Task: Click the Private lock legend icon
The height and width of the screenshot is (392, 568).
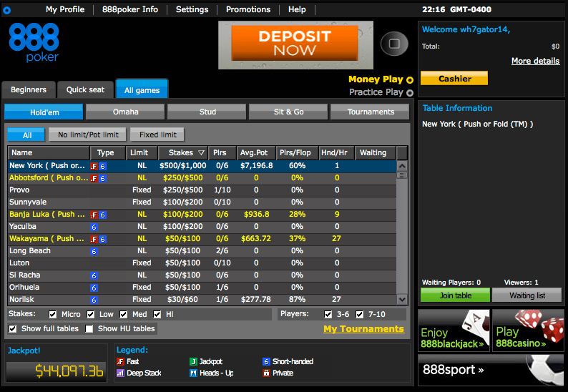Action: click(266, 373)
